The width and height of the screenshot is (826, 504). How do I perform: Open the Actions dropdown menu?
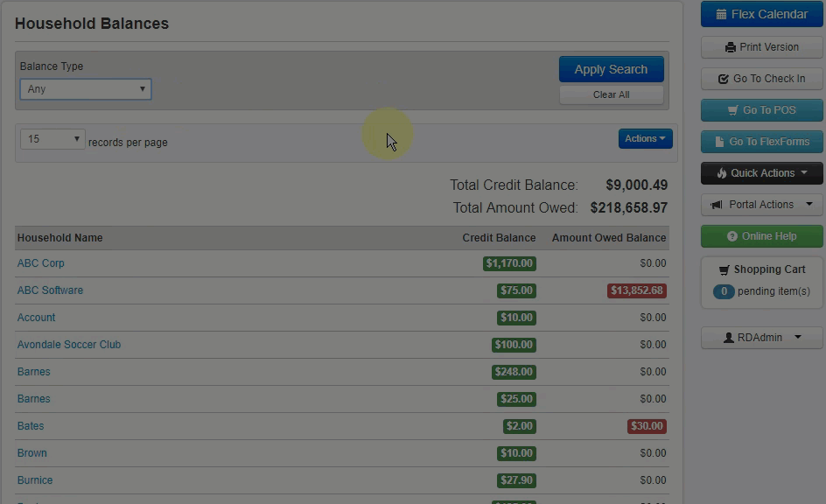[x=645, y=139]
